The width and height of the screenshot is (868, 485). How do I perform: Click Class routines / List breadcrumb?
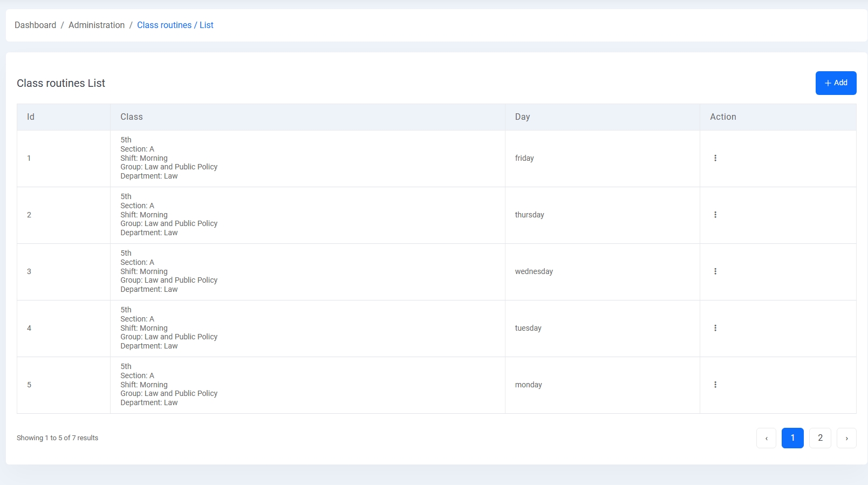coord(175,25)
